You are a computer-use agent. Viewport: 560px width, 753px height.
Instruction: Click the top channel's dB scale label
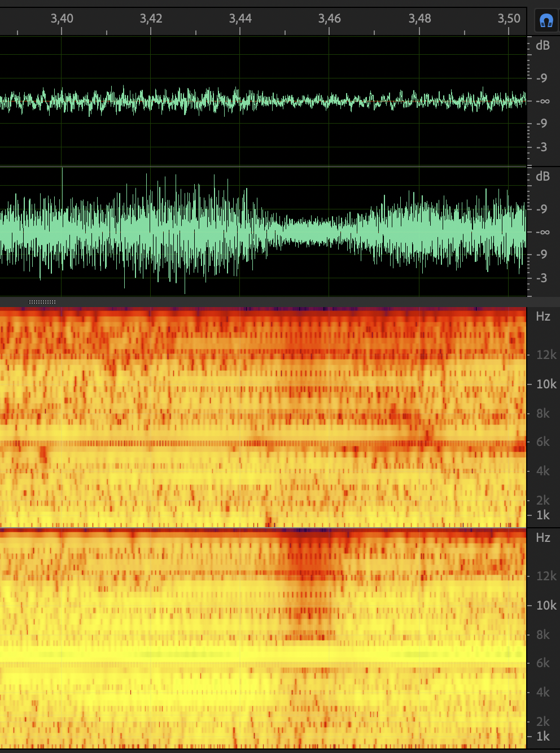542,46
